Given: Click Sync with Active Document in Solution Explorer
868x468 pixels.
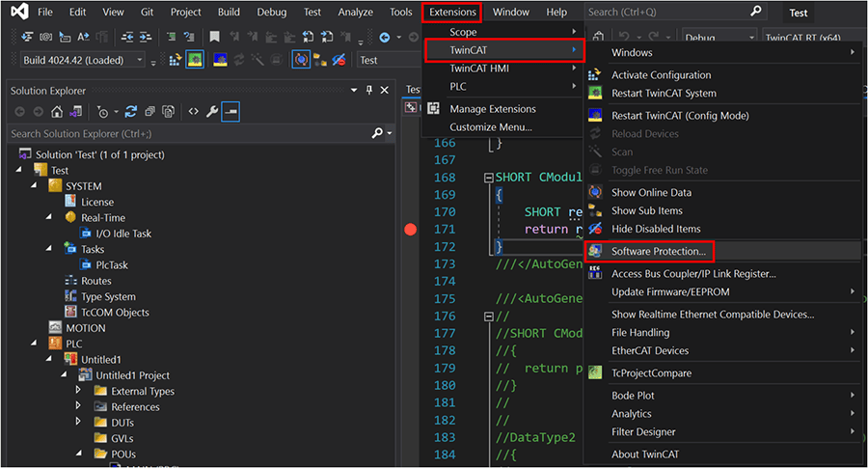Looking at the screenshot, I should click(130, 112).
